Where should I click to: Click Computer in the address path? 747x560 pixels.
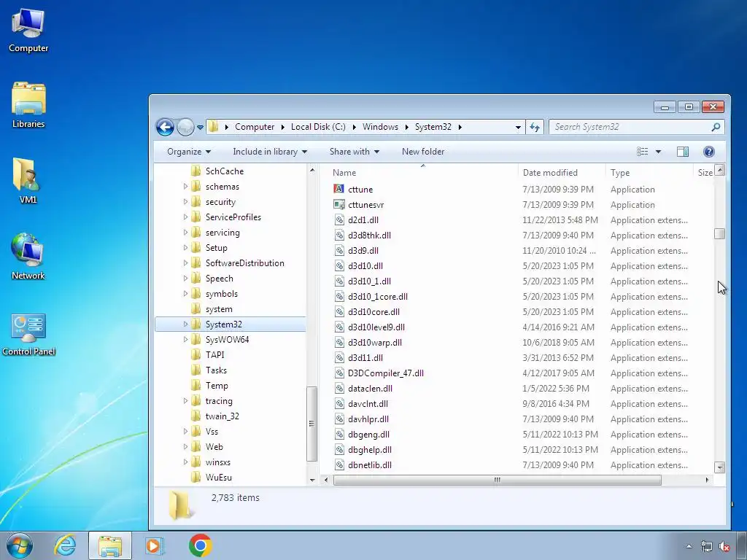click(255, 127)
